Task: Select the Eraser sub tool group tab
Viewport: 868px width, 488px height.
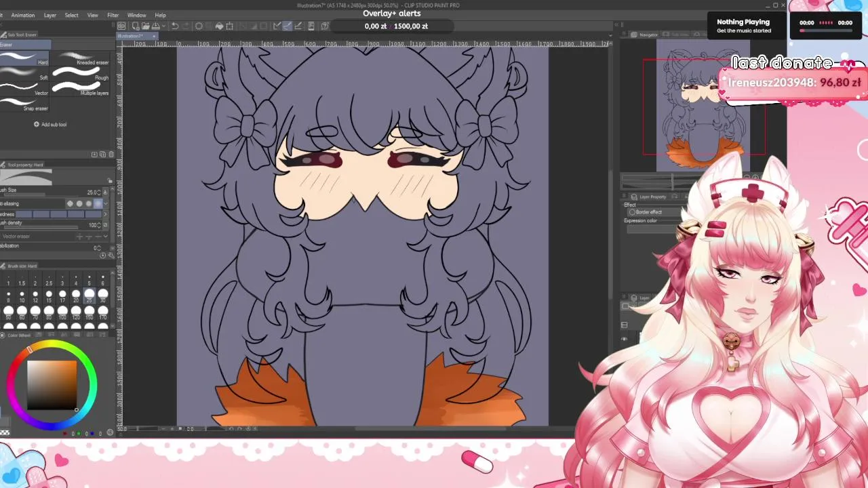Action: pyautogui.click(x=25, y=45)
